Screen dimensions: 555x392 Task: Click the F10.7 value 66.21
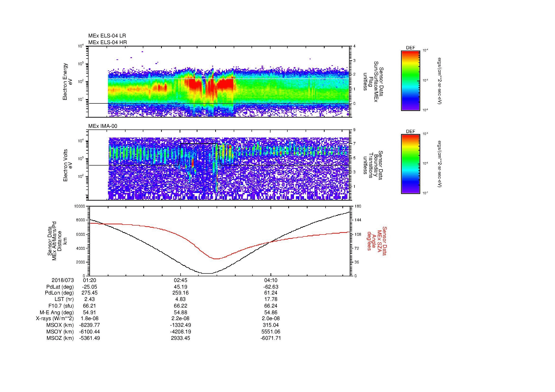pos(90,306)
